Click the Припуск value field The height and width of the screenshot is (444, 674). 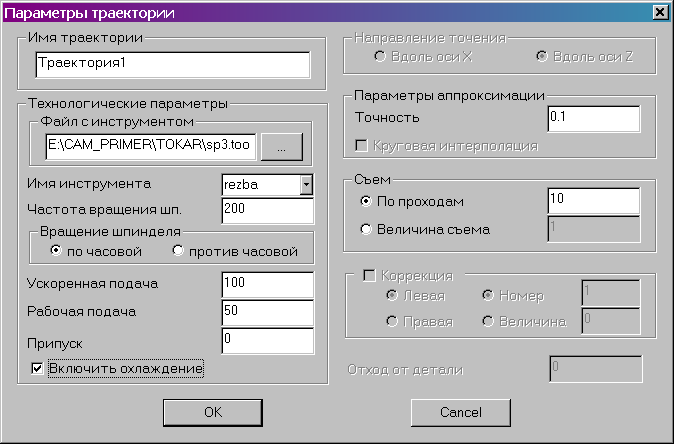pos(268,341)
